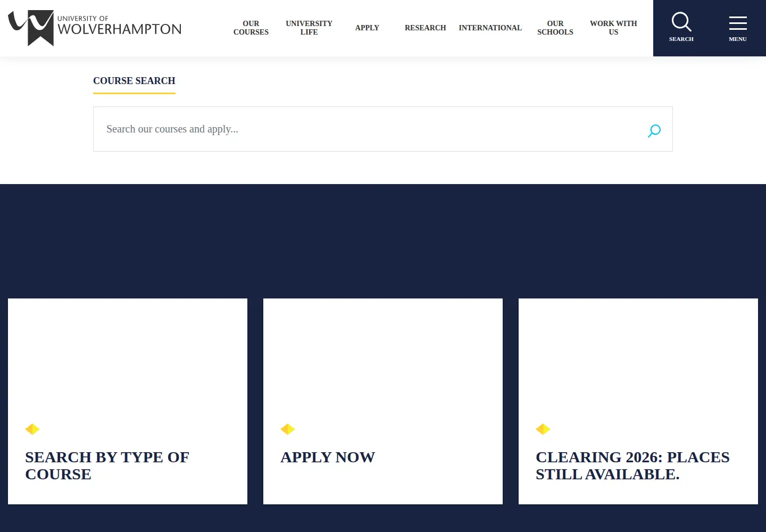The image size is (766, 532).
Task: Open the hamburger Menu icon
Action: click(738, 28)
